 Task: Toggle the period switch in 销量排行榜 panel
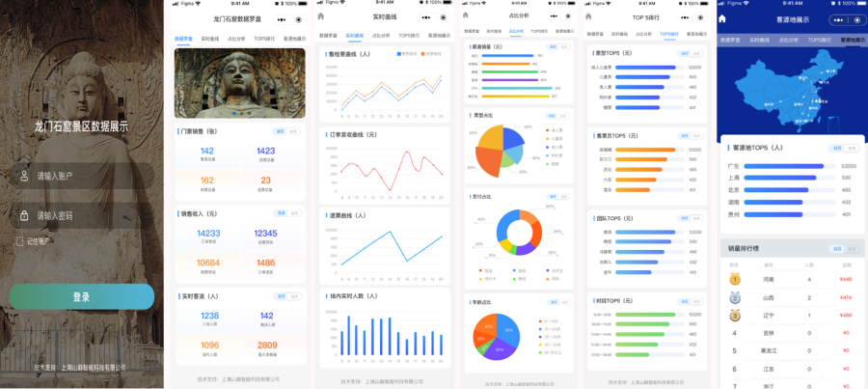844,248
